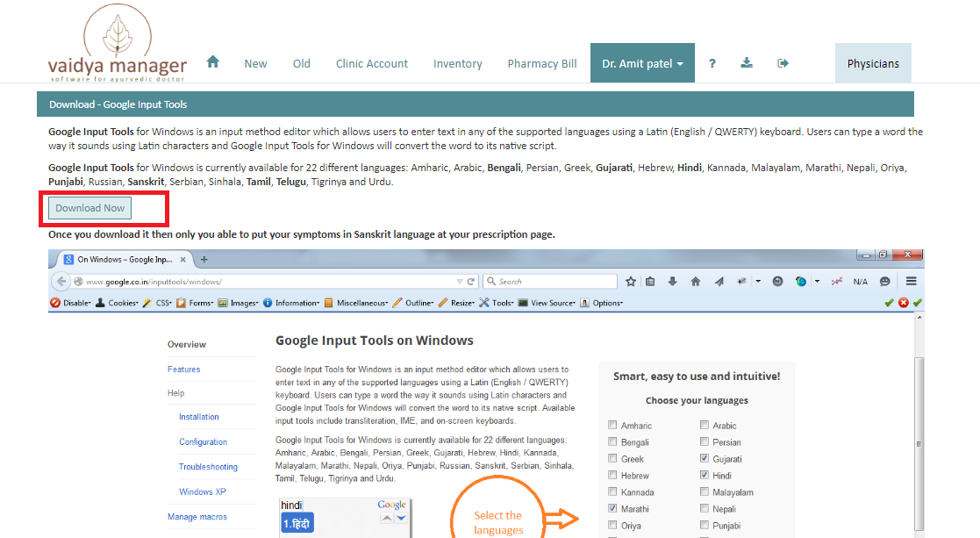The width and height of the screenshot is (980, 538).
Task: Click the Vaidya Manager logo
Action: 118,44
